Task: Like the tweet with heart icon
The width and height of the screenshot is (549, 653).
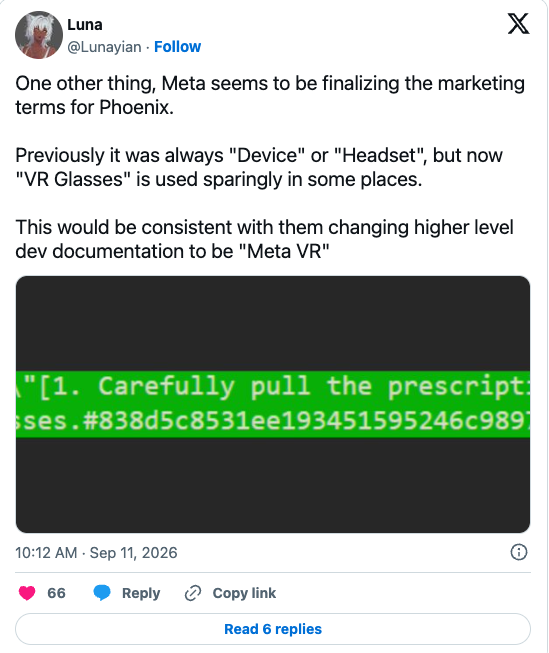Action: tap(27, 593)
